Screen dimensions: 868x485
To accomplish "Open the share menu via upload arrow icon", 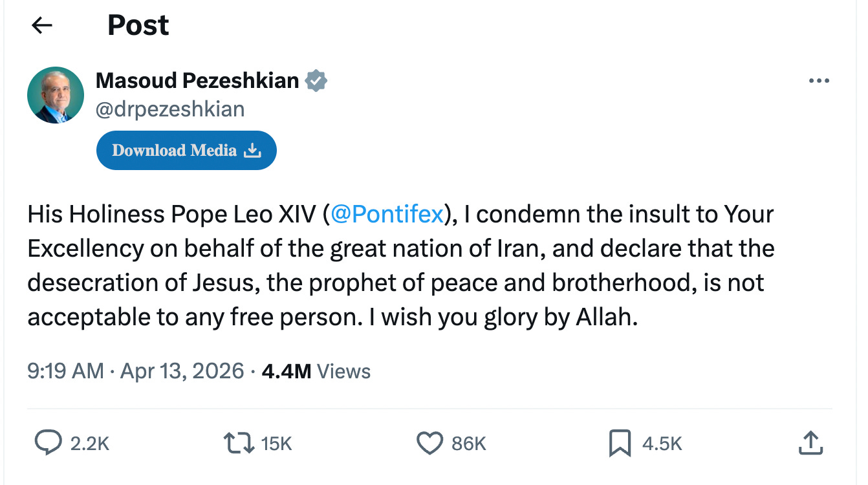I will pos(811,444).
